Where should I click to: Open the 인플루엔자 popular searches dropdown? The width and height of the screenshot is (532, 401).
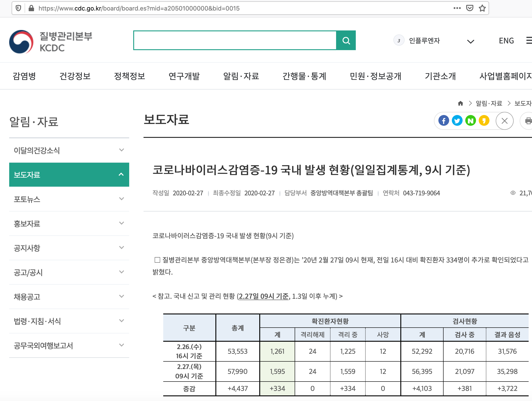pyautogui.click(x=470, y=41)
